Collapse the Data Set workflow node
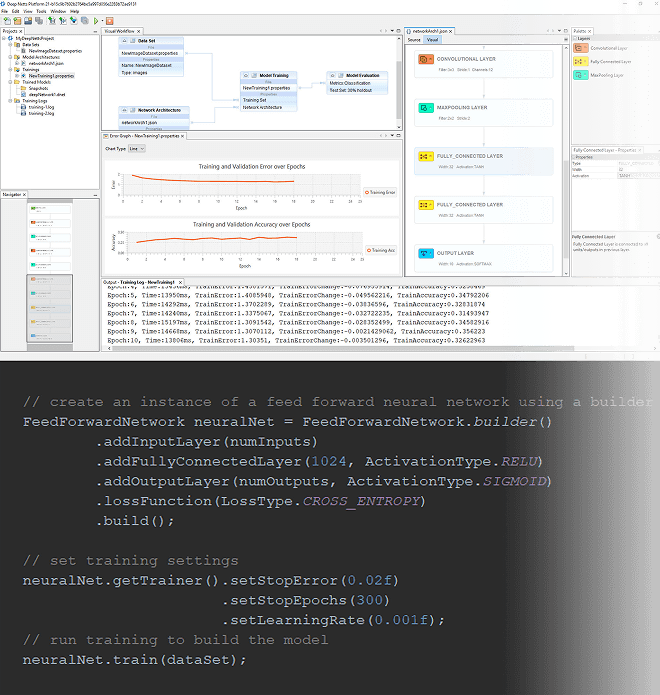 (121, 41)
